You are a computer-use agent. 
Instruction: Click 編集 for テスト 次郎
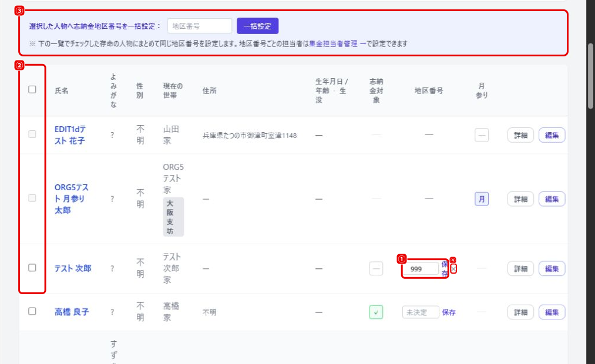click(x=552, y=269)
